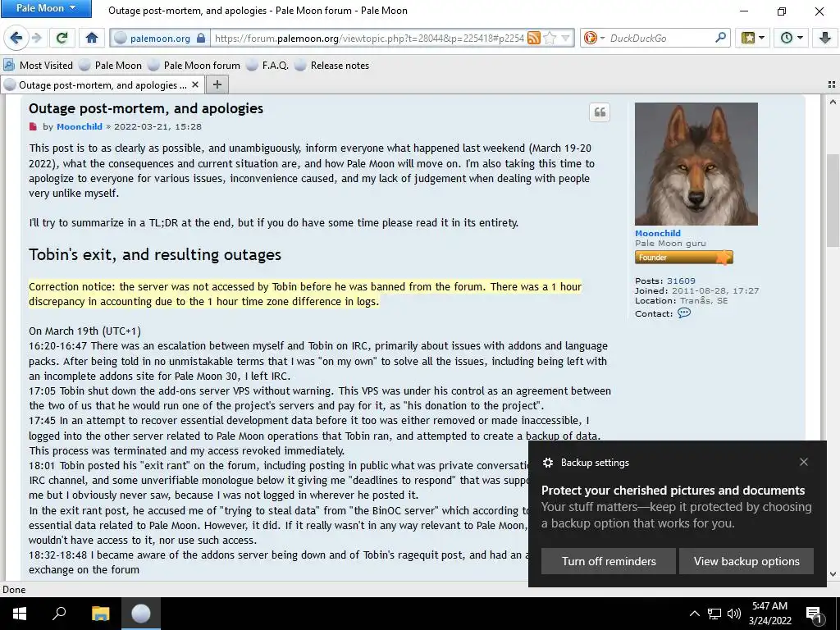Open a new tab with plus button
Image resolution: width=840 pixels, height=630 pixels.
(217, 84)
